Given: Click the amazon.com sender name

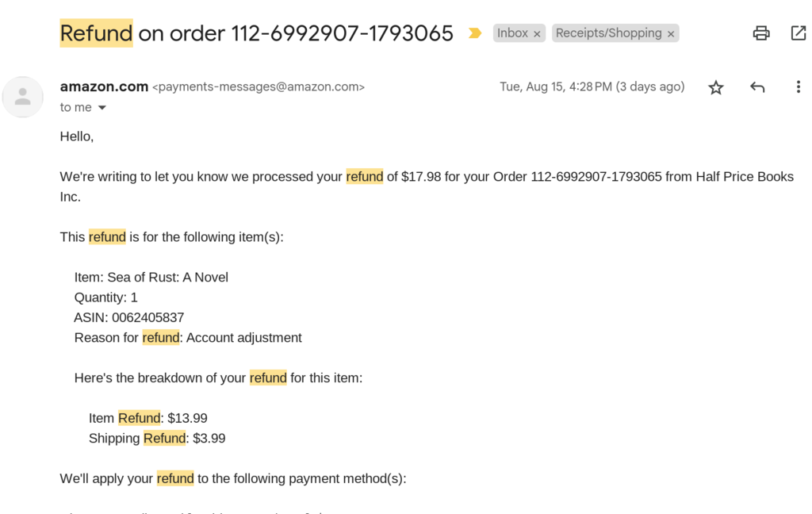Looking at the screenshot, I should coord(104,86).
